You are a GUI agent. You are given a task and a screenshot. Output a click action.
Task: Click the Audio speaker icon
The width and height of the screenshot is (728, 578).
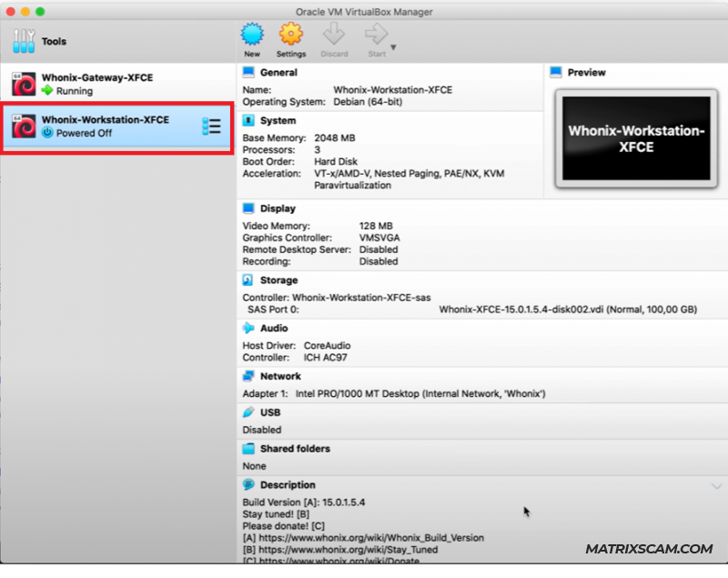pyautogui.click(x=248, y=329)
